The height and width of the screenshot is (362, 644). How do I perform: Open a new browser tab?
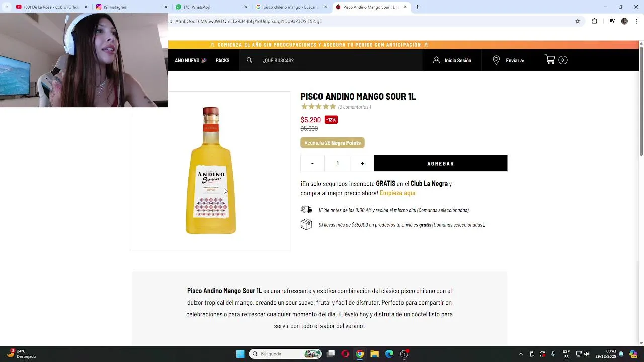tap(417, 7)
